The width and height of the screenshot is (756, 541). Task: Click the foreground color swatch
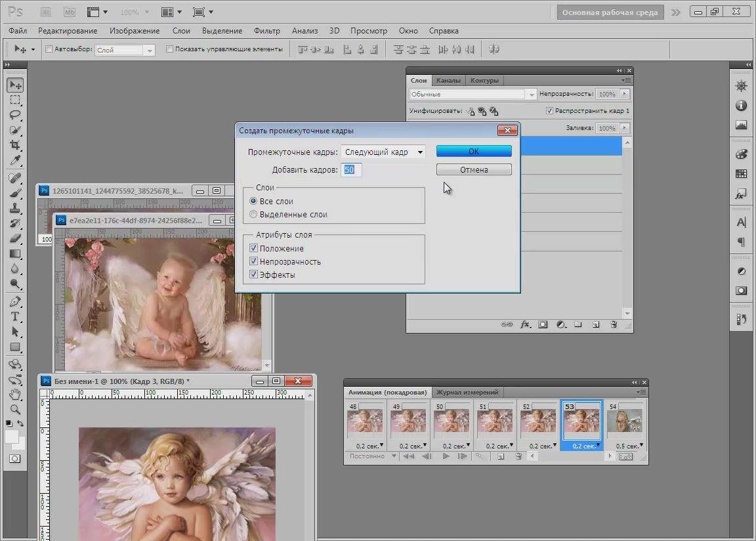click(12, 437)
